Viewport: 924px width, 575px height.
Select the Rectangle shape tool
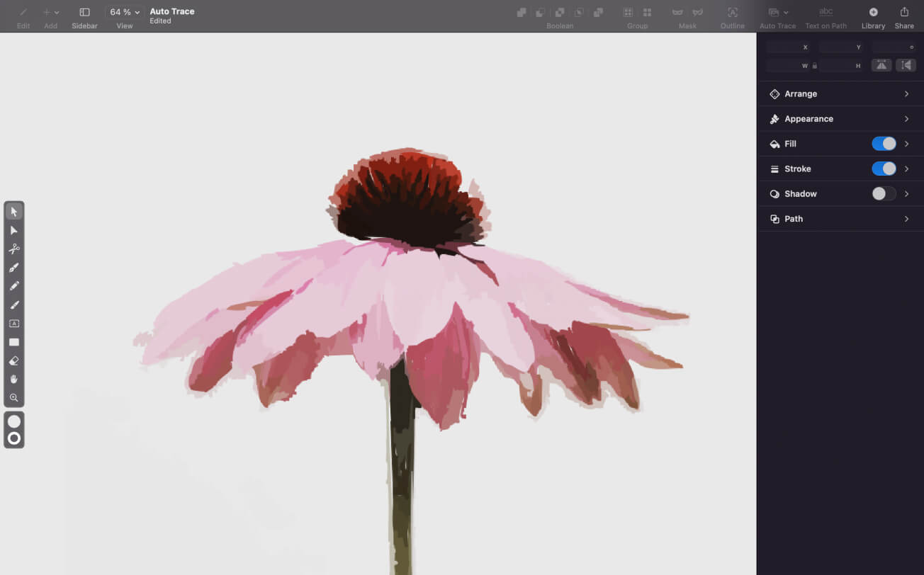coord(14,342)
